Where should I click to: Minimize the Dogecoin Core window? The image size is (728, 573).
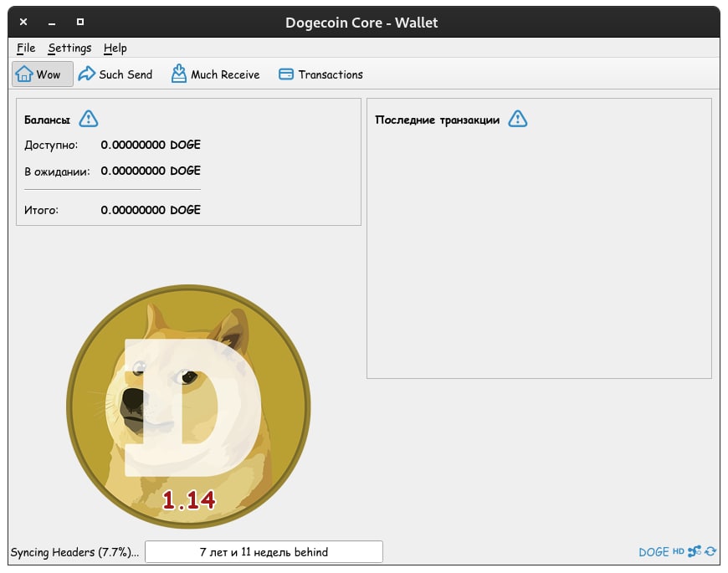(x=52, y=22)
